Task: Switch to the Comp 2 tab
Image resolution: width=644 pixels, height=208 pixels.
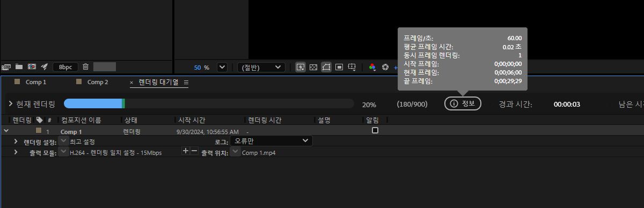Action: (x=98, y=82)
